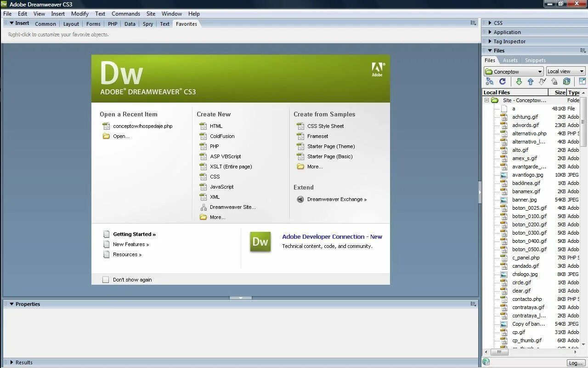Image resolution: width=588 pixels, height=368 pixels.
Task: Select boton_0300.gif in file list
Action: 529,233
